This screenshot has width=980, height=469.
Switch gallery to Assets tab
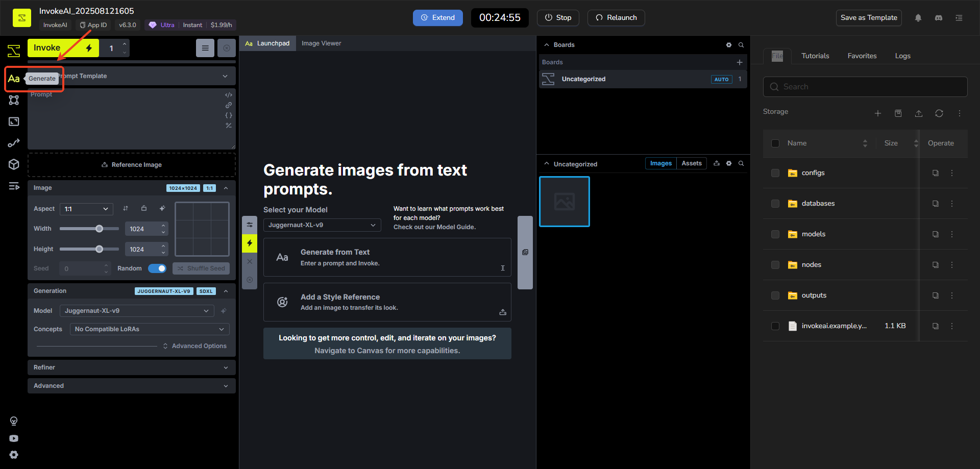click(692, 163)
